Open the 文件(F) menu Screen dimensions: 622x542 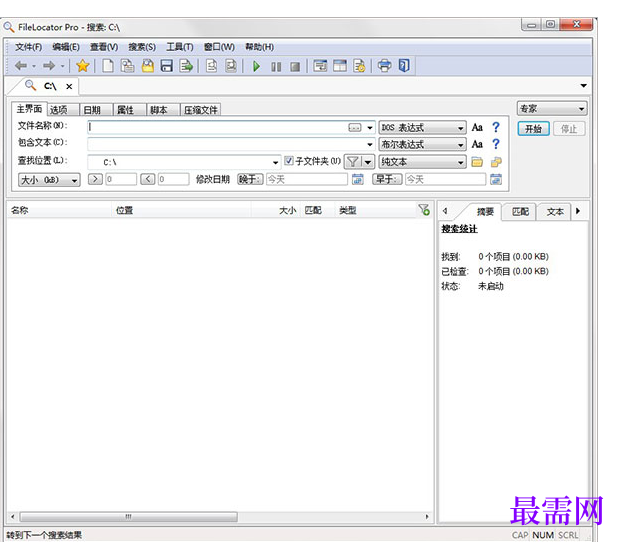tap(29, 47)
